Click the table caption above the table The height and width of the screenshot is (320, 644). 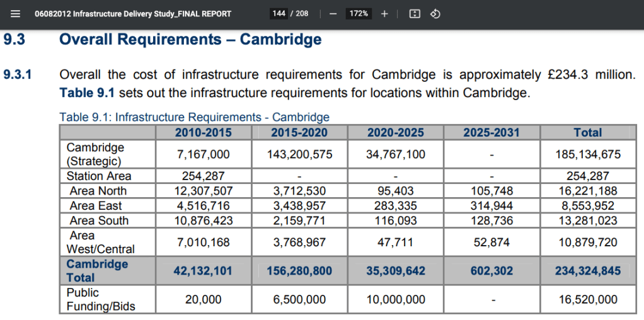pos(194,117)
